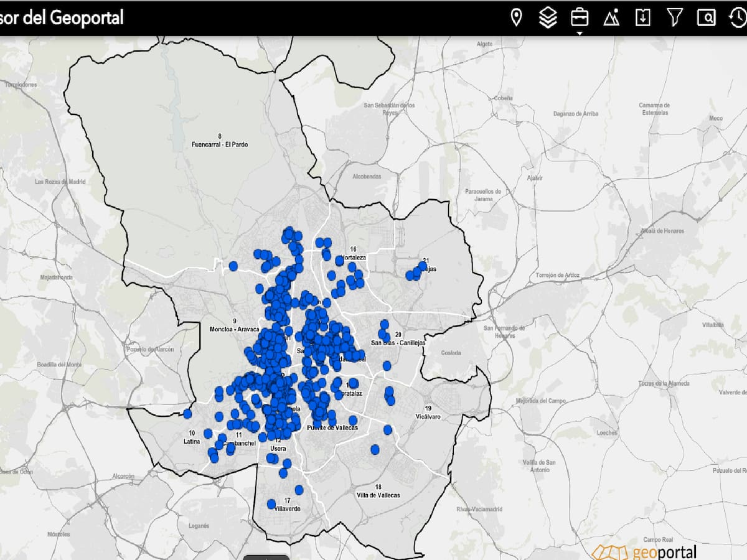This screenshot has height=560, width=747.
Task: Click the download arrow icon
Action: 643,17
